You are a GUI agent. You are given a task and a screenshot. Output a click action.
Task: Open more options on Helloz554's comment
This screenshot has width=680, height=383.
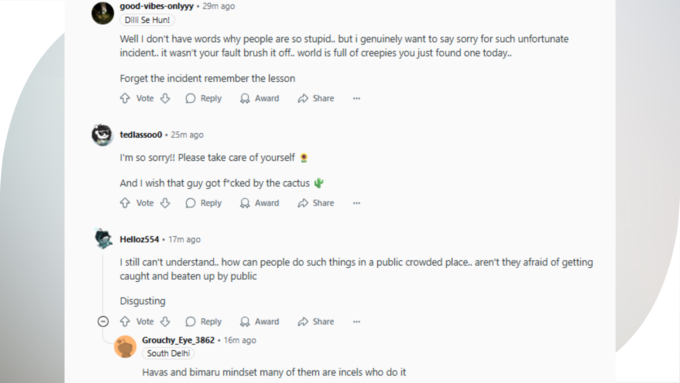[x=356, y=321]
